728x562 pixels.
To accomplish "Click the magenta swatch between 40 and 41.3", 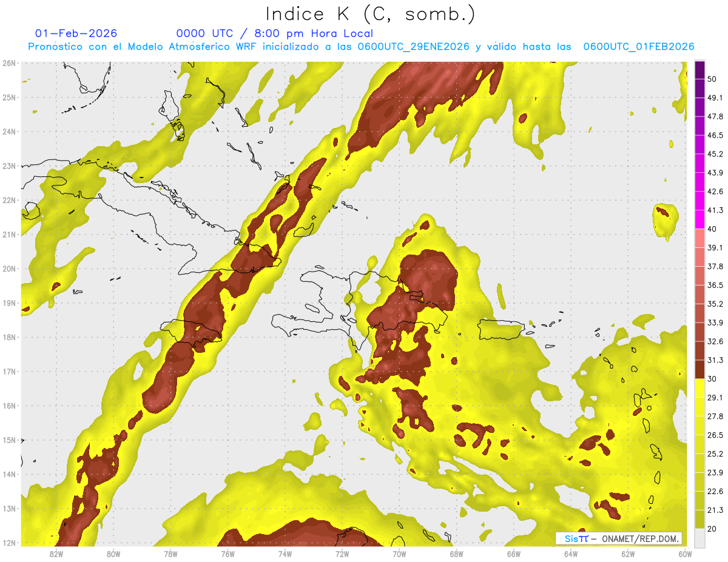I will coord(699,219).
